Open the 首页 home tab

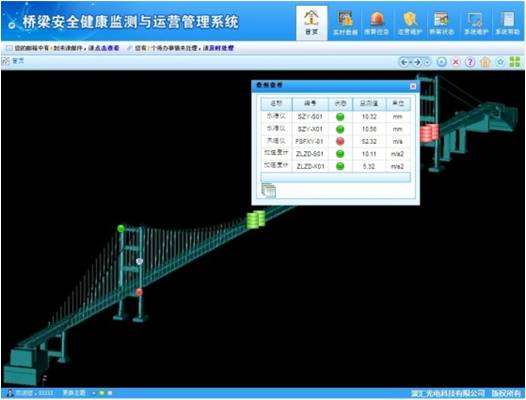click(311, 23)
